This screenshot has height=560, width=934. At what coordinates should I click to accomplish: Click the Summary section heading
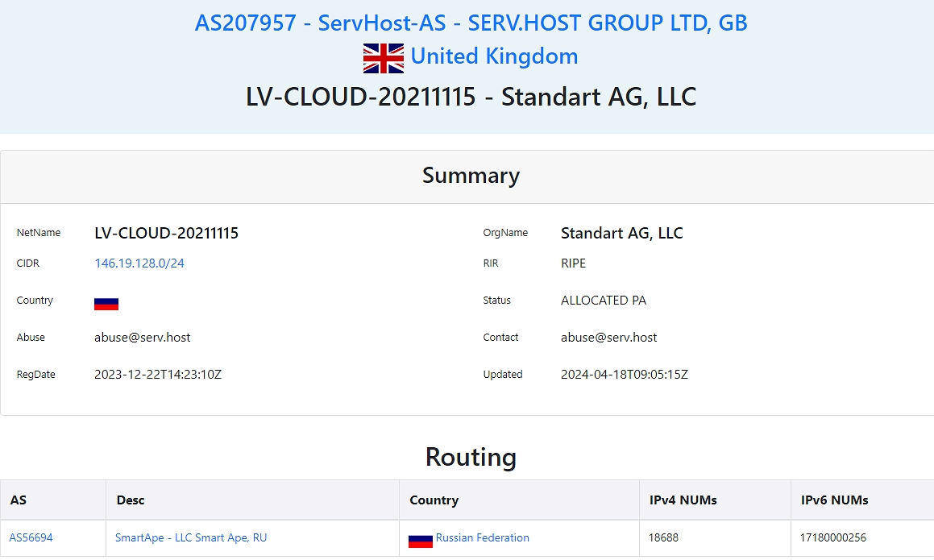point(471,176)
